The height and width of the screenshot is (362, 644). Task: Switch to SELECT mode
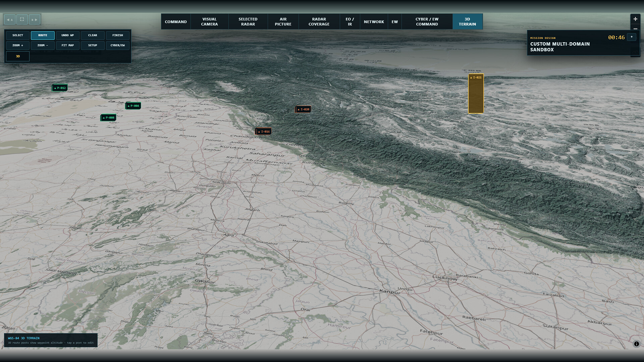pos(18,35)
